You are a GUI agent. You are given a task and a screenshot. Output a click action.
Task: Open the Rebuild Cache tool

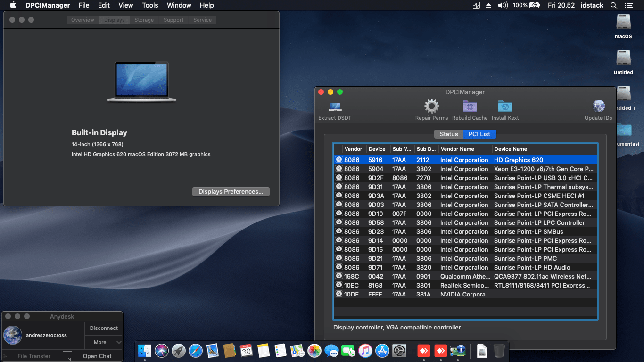tap(470, 107)
